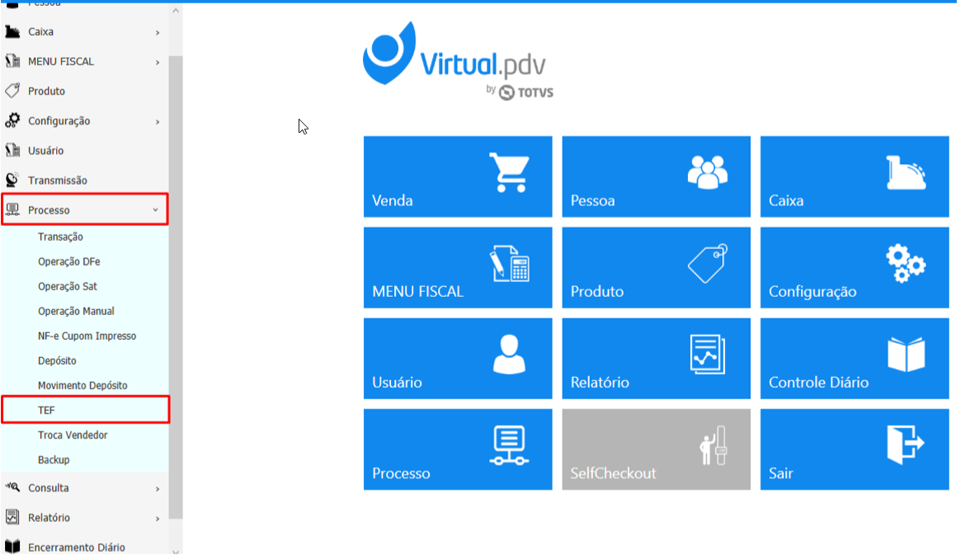The image size is (960, 560).
Task: Click Encerramento Diário label in sidebar
Action: click(x=77, y=547)
